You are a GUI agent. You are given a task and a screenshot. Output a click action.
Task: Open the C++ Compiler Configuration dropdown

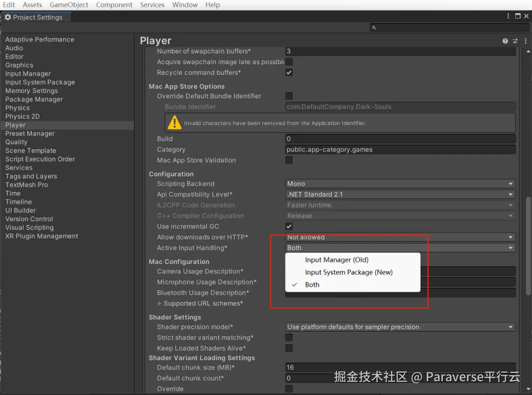click(x=400, y=216)
